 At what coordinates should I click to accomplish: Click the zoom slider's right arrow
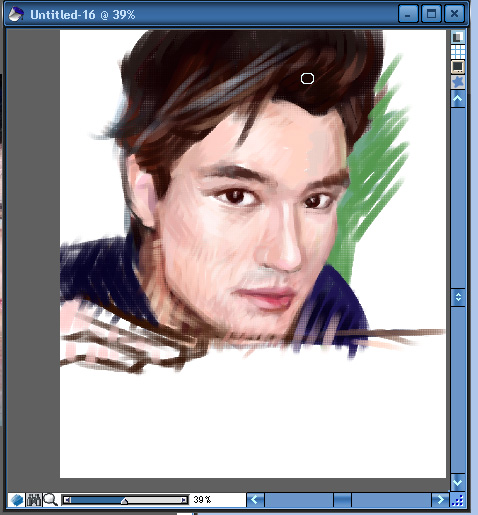tap(184, 500)
